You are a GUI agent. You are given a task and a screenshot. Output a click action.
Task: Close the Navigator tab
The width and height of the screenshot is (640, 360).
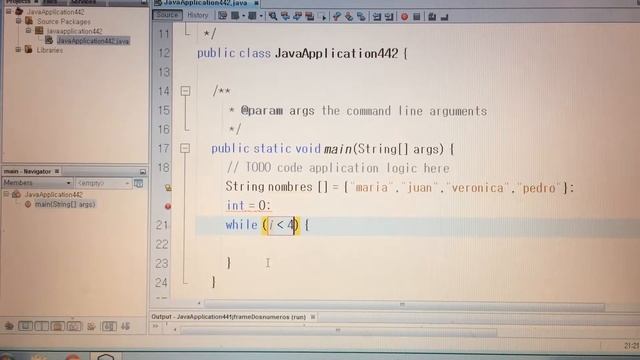[x=57, y=171]
